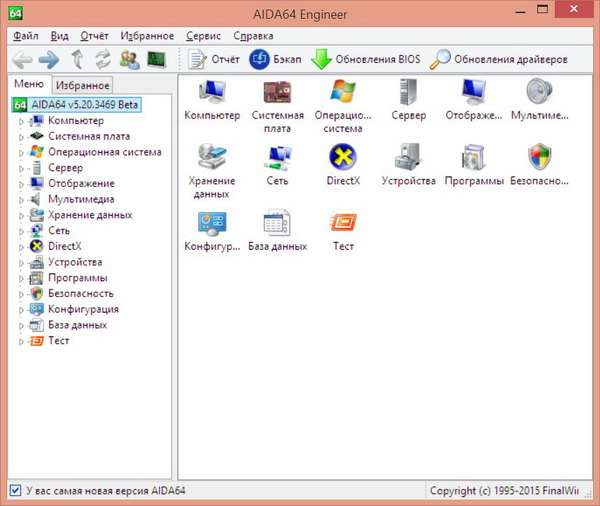Click the back arrow toolbar icon
Screen dimensions: 600x506
22,60
